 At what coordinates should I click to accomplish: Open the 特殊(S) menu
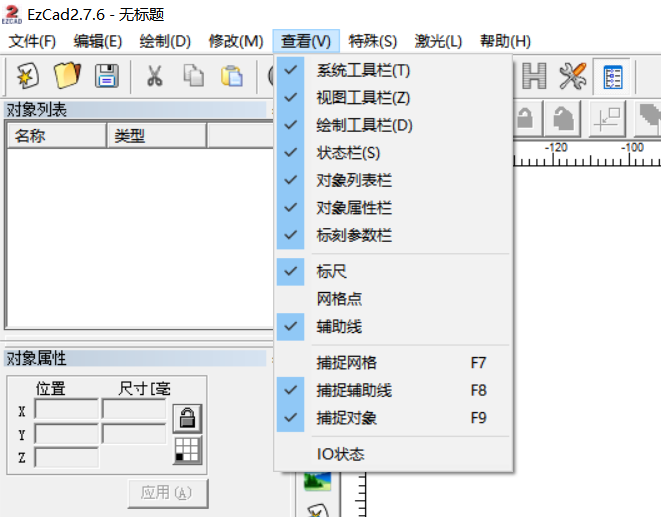(x=373, y=41)
